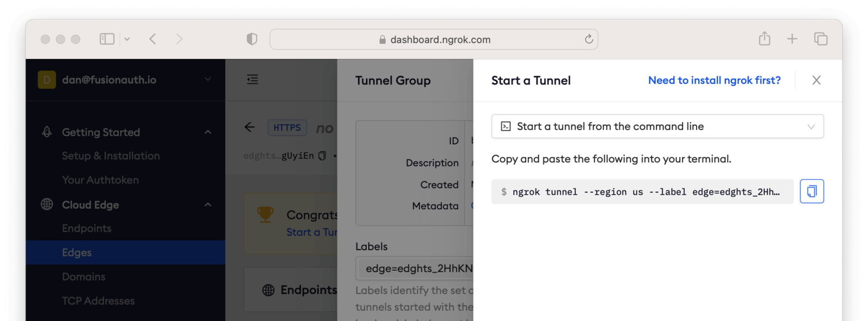Click the Start a Tunnel link in Congrats card

(312, 232)
